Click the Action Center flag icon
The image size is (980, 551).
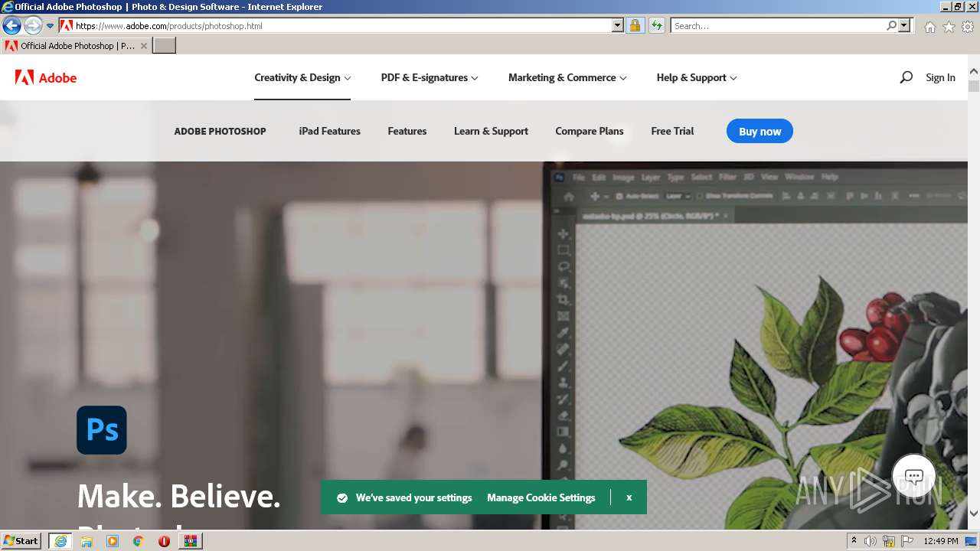(907, 541)
